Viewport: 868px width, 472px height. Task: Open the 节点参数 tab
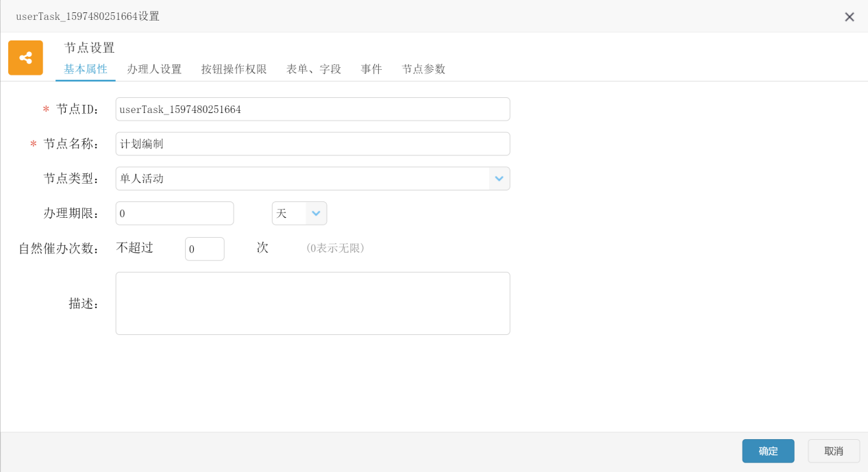click(x=424, y=69)
